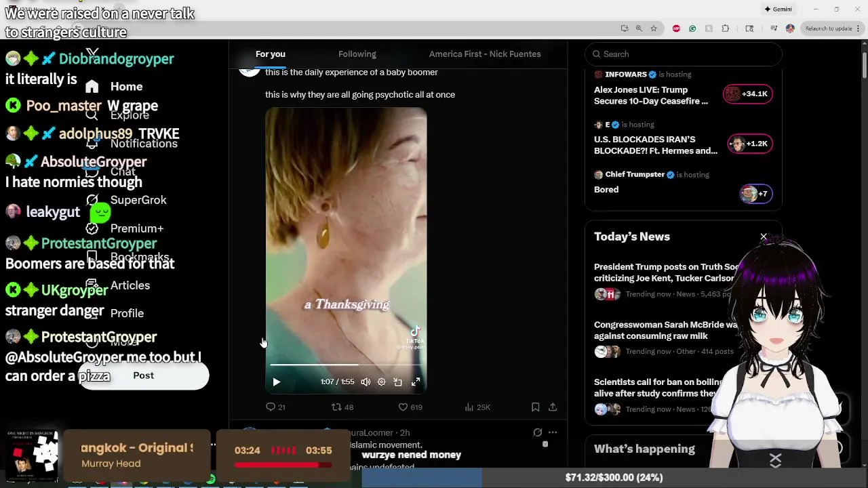This screenshot has width=868, height=488.
Task: Open SuperGrok in X sidebar
Action: coord(126,200)
